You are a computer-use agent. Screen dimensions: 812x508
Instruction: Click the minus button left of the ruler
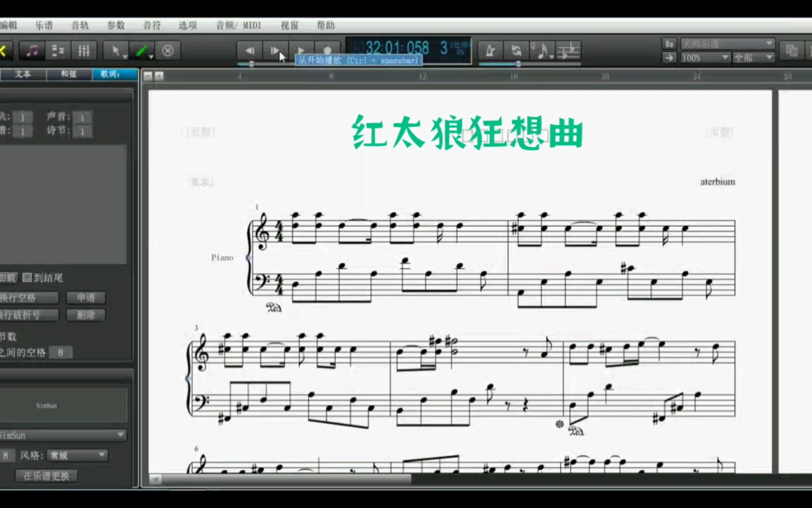[148, 76]
